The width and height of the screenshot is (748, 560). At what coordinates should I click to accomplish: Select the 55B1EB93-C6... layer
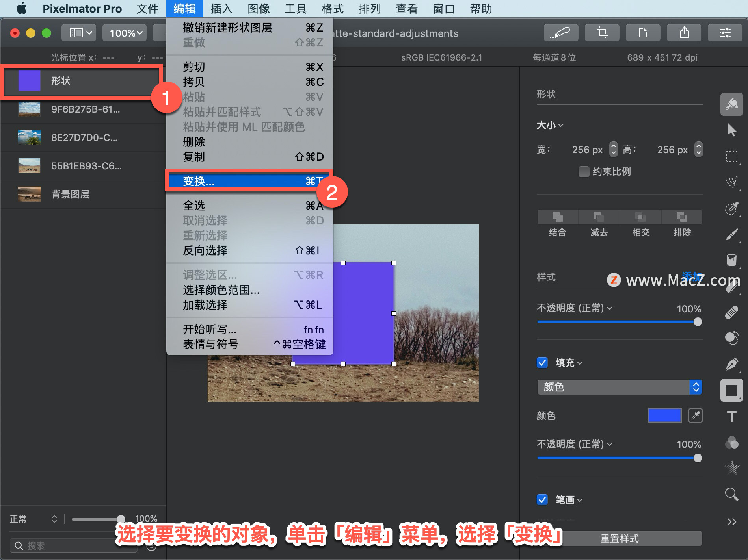coord(83,166)
